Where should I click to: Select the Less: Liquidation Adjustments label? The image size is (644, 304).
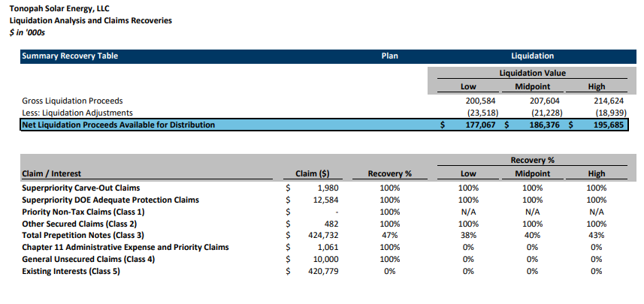click(x=77, y=112)
